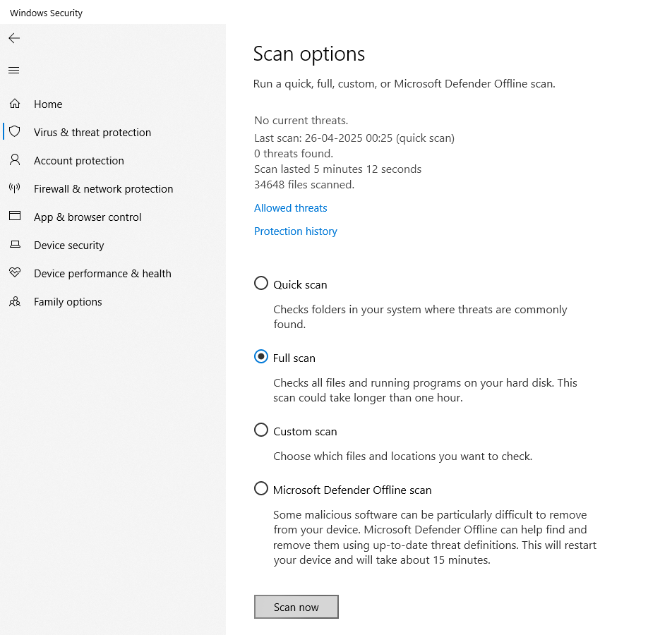Click the Family options people icon
The width and height of the screenshot is (672, 635).
point(15,302)
